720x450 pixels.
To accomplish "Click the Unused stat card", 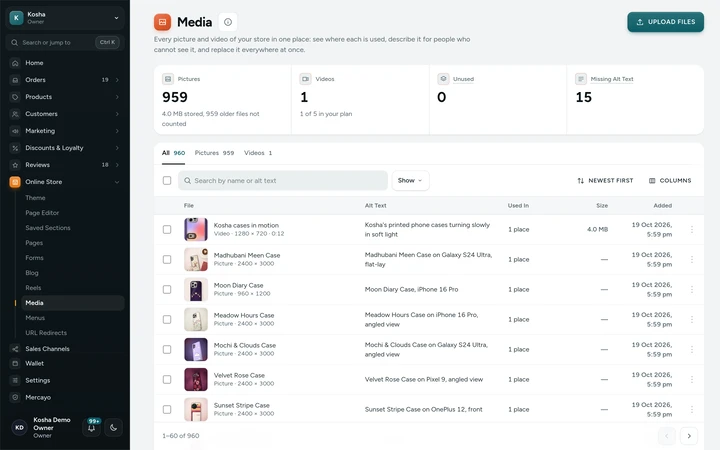I will (x=498, y=100).
